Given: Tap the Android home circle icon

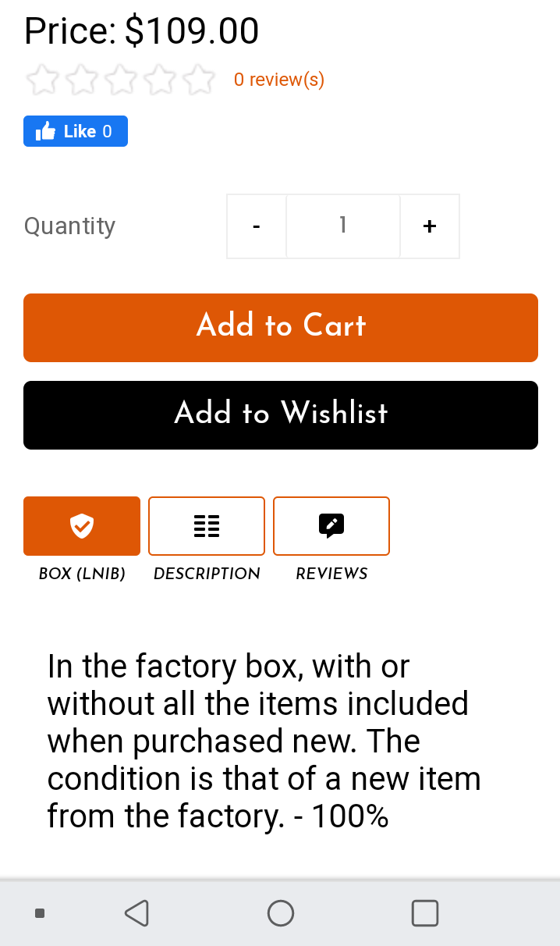Looking at the screenshot, I should [281, 912].
